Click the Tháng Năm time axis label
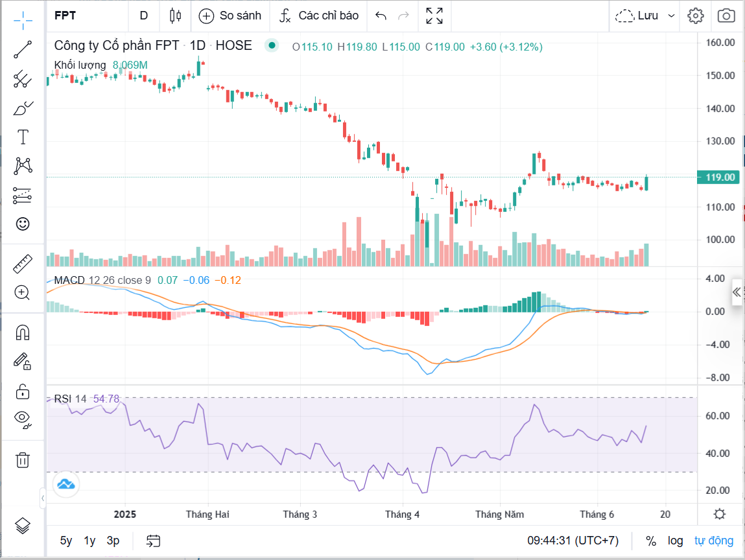Image resolution: width=745 pixels, height=560 pixels. tap(499, 515)
